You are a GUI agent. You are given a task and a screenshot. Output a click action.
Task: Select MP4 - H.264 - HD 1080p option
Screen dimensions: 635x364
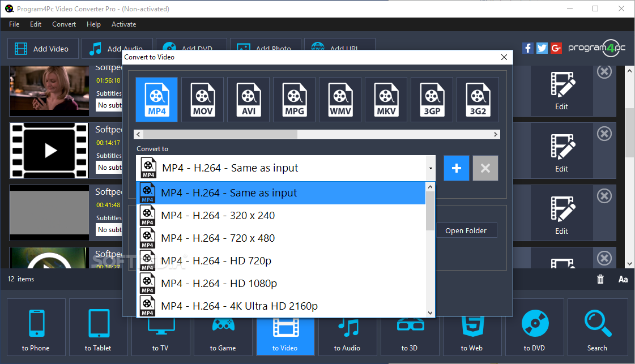282,284
